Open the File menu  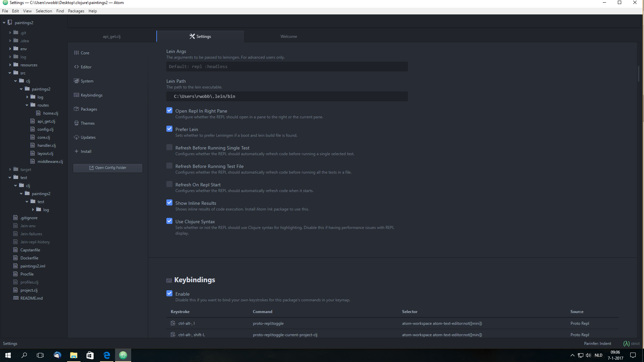click(5, 11)
